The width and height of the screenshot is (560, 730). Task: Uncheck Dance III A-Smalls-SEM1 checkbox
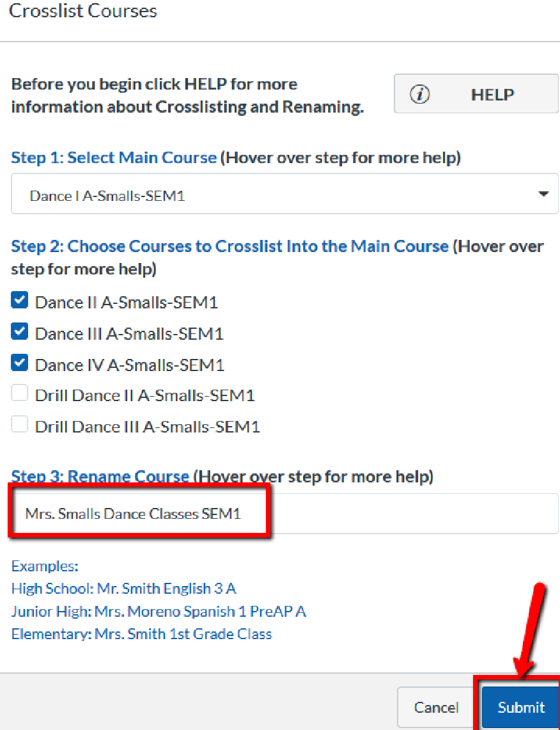coord(20,331)
